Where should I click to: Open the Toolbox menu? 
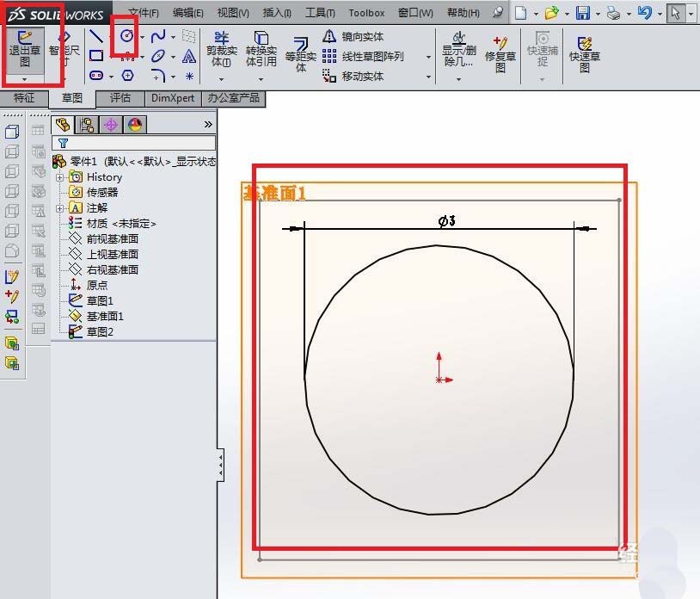pyautogui.click(x=366, y=13)
